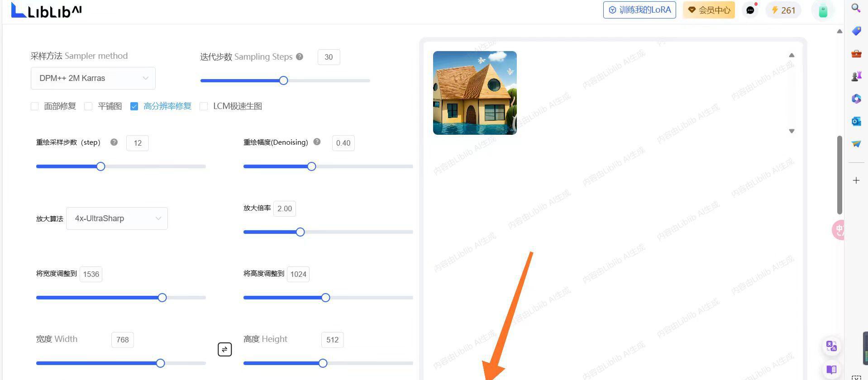Click the 将高度调整到 field 1024
Image resolution: width=868 pixels, height=380 pixels.
[x=298, y=274]
